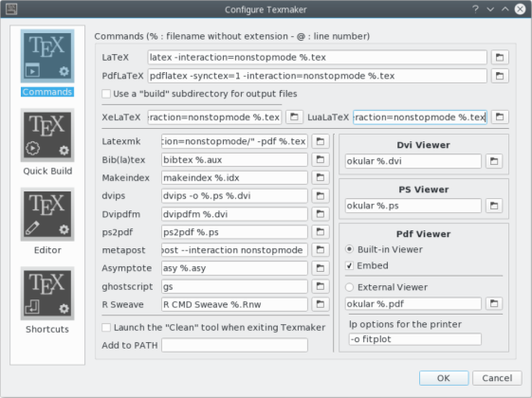Open the Commands settings page icon
532x398 pixels.
click(47, 56)
